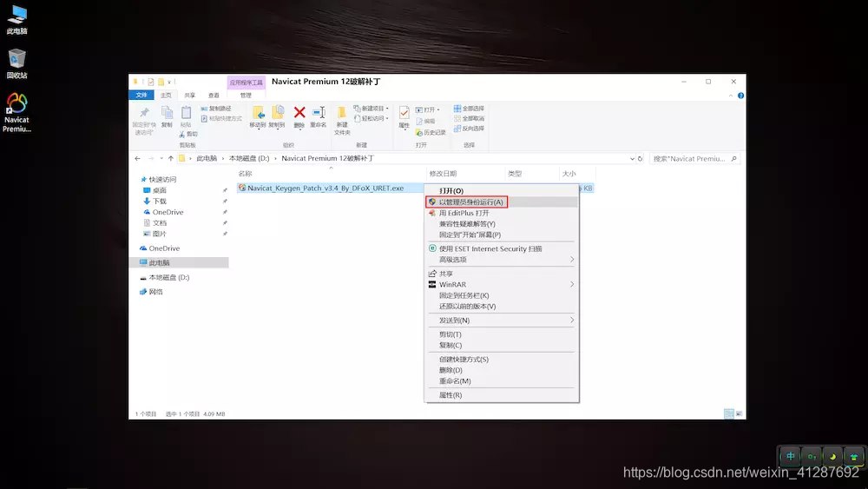Sort by the 修改日期 column header
This screenshot has height=489, width=868.
[443, 174]
